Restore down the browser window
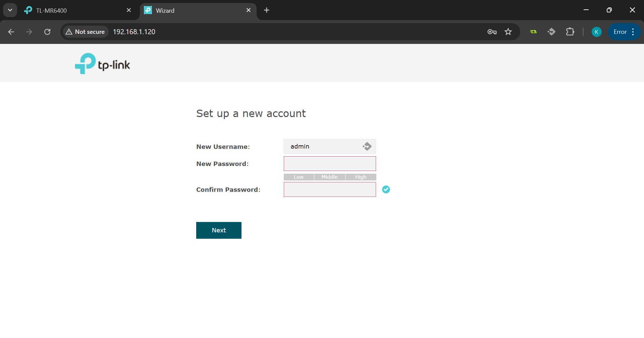 [609, 10]
